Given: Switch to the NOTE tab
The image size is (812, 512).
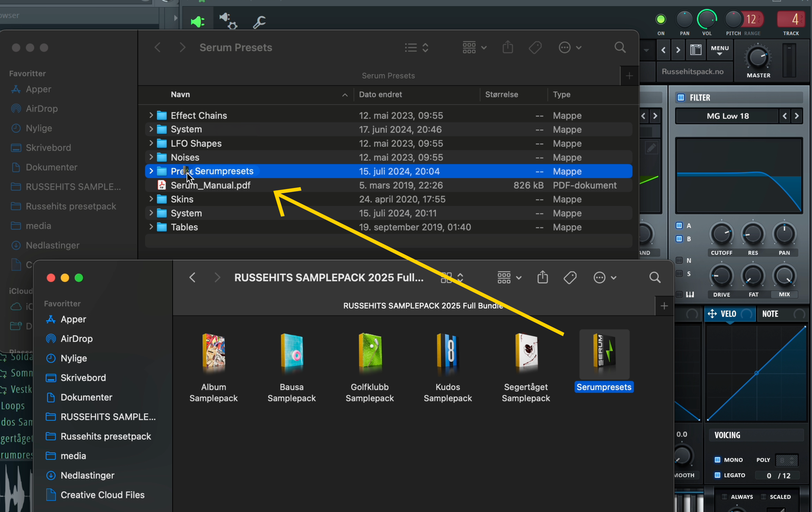Looking at the screenshot, I should point(770,314).
